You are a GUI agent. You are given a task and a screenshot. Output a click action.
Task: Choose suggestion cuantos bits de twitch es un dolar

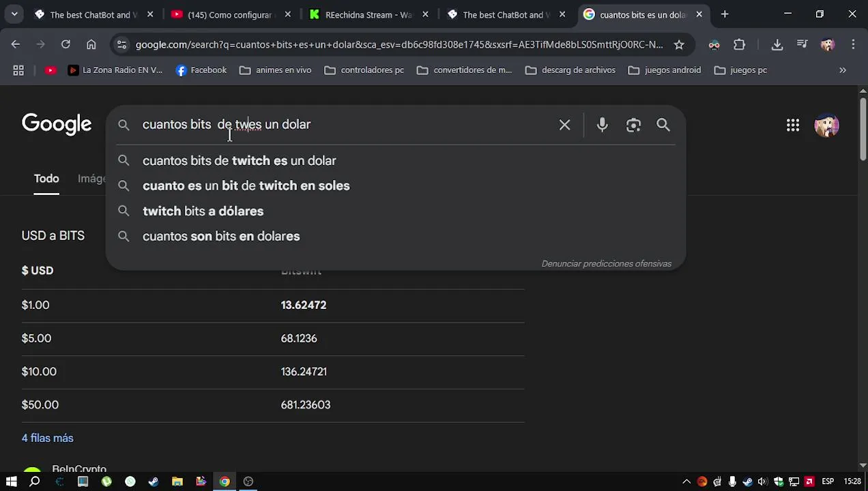tap(396, 160)
